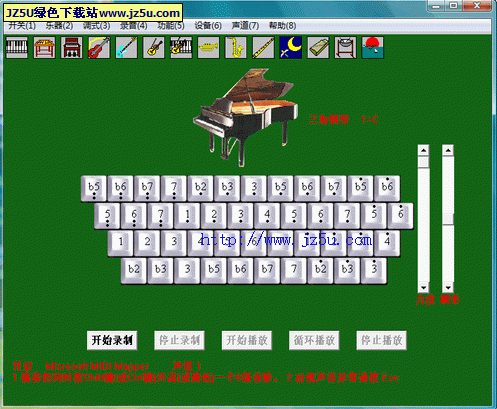
Task: Play the plain b5 key without dots
Action: pyautogui.click(x=214, y=271)
